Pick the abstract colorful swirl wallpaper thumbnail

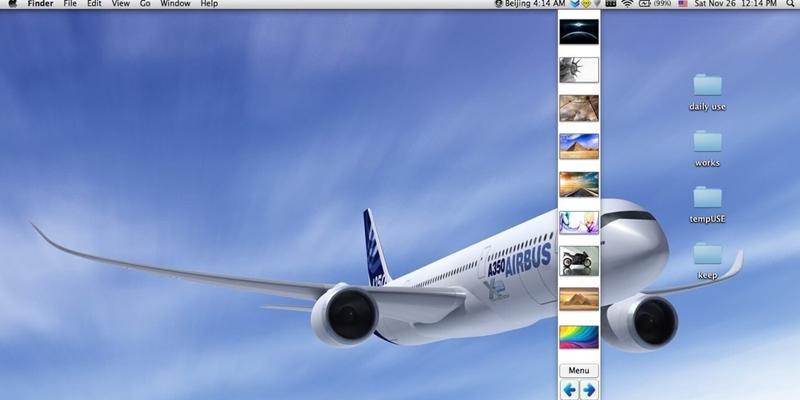tap(579, 222)
